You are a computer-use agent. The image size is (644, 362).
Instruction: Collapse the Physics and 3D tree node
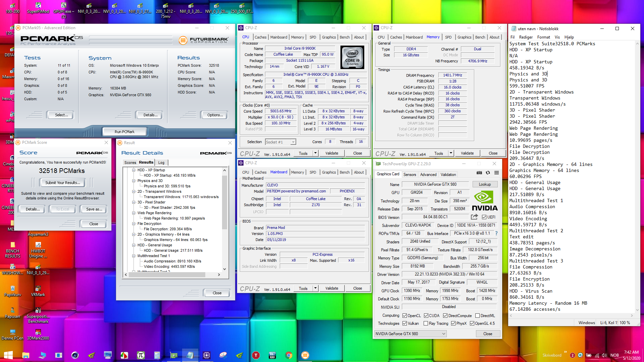(133, 181)
